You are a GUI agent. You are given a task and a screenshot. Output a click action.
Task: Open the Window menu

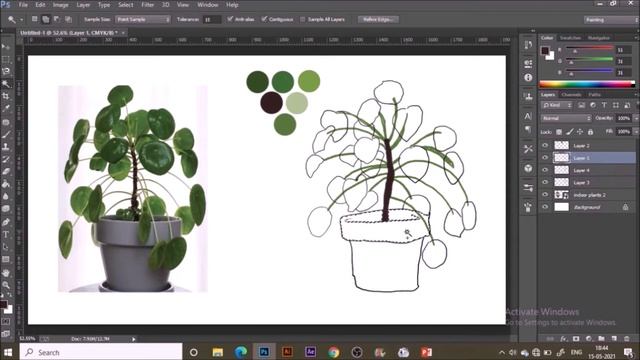[207, 5]
